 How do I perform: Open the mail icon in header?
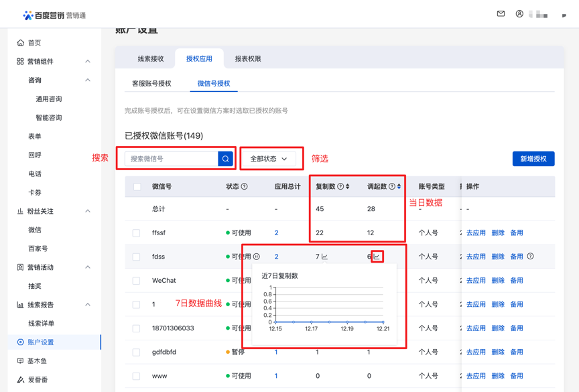pos(501,14)
